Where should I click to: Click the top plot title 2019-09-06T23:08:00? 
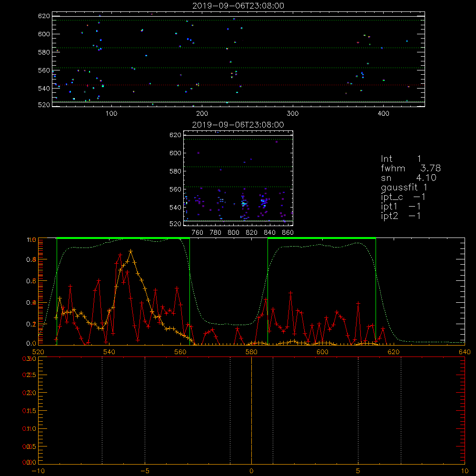click(x=238, y=6)
